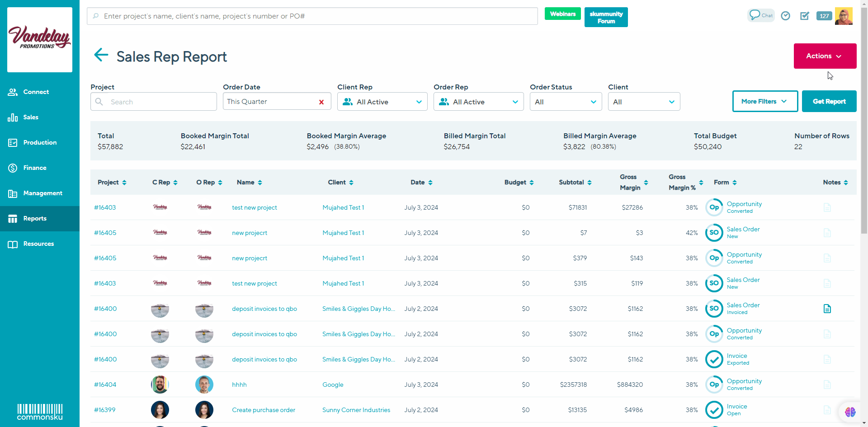Go to Finance in the sidebar

[x=35, y=168]
